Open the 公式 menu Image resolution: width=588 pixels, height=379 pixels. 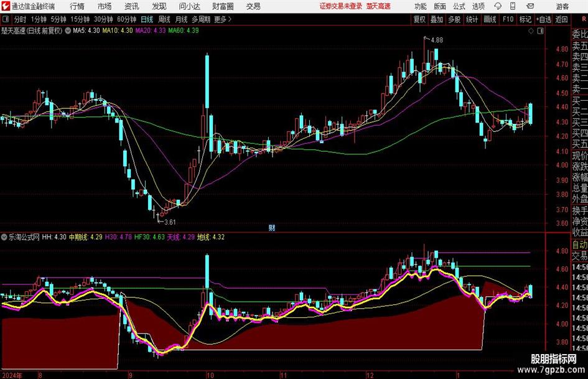tap(459, 6)
